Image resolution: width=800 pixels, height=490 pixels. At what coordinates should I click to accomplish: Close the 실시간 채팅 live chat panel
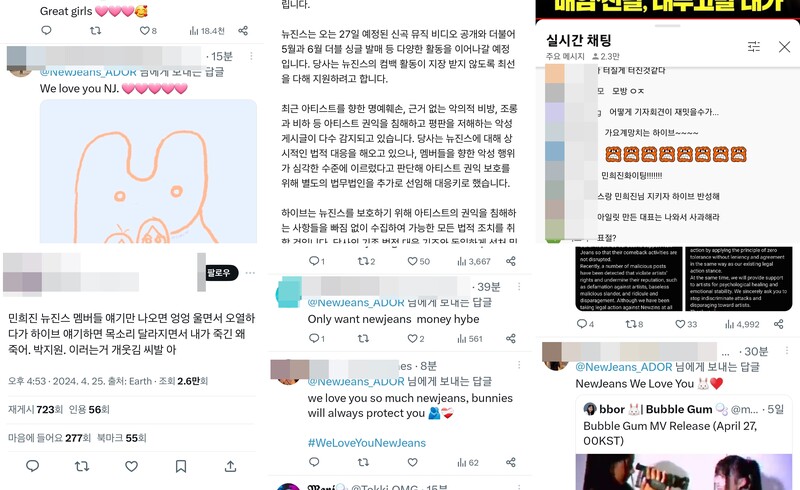784,47
